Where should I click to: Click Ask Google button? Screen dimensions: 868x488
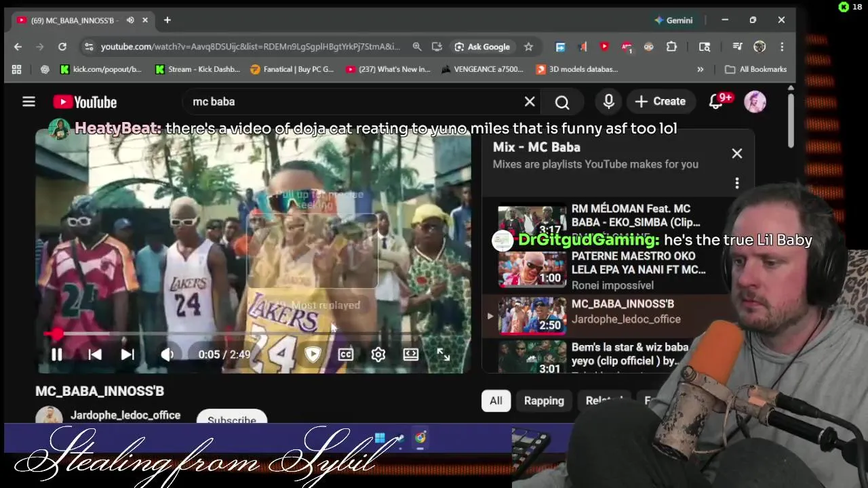pos(482,47)
